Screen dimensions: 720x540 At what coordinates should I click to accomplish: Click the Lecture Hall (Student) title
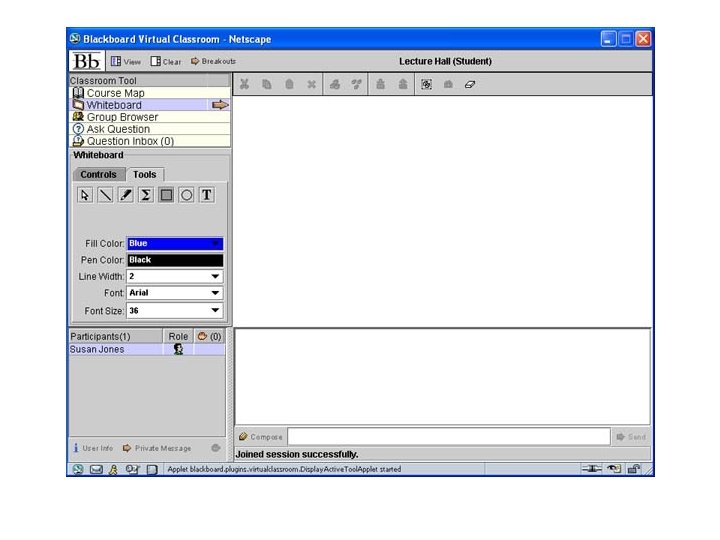pos(445,61)
